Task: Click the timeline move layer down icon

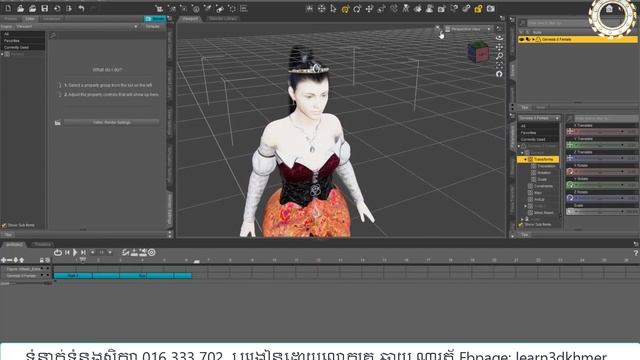Action: pyautogui.click(x=16, y=260)
